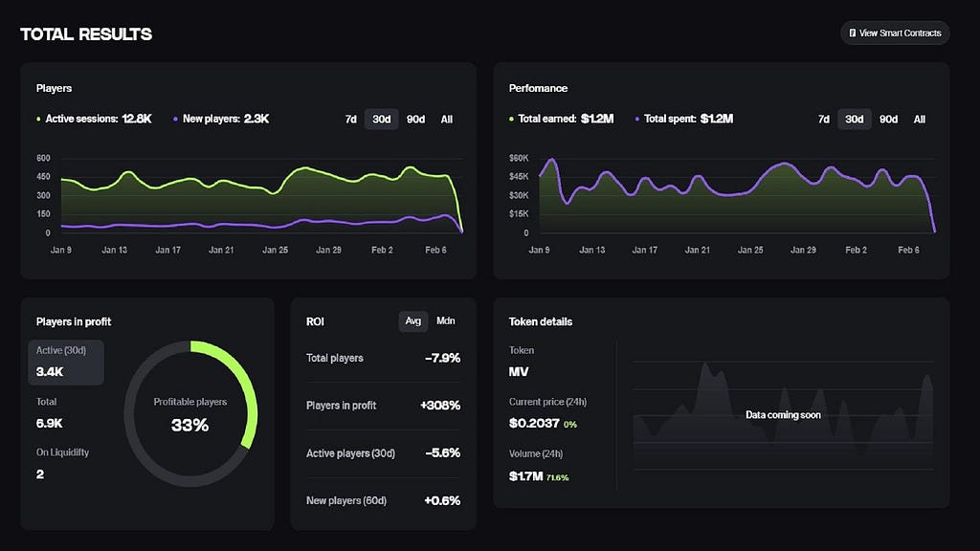
Task: Click the TOTAL RESULTS page title
Action: [86, 33]
